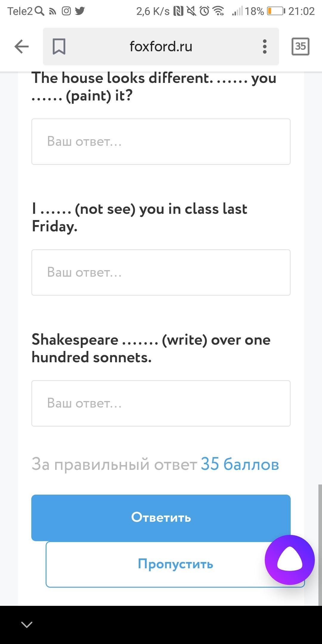This screenshot has height=644, width=322.
Task: Click the foxford.ru address bar
Action: point(161,47)
